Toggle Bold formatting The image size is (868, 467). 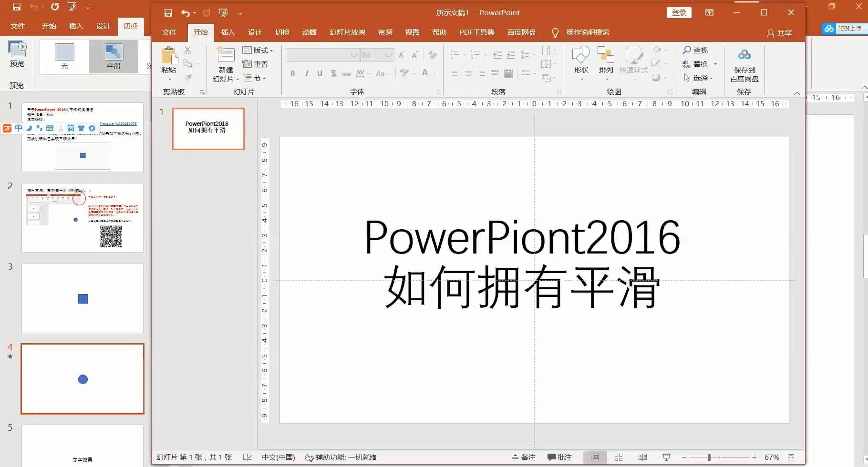(293, 73)
